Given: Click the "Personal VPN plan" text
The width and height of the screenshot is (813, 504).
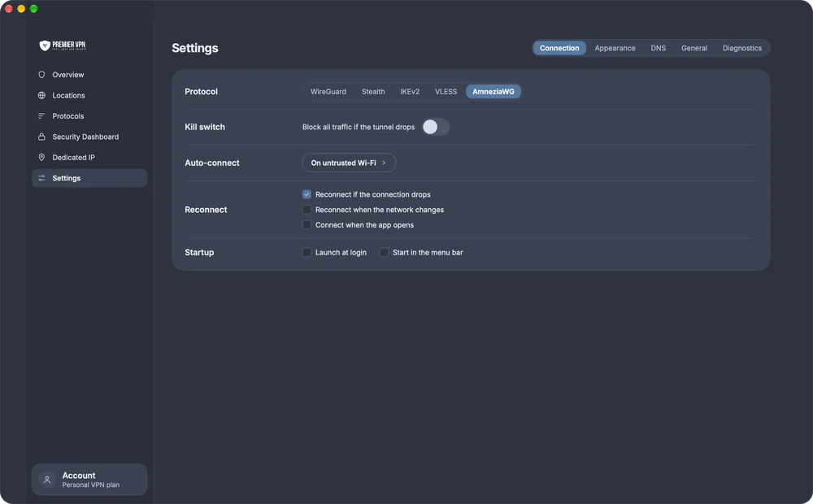Looking at the screenshot, I should (91, 484).
